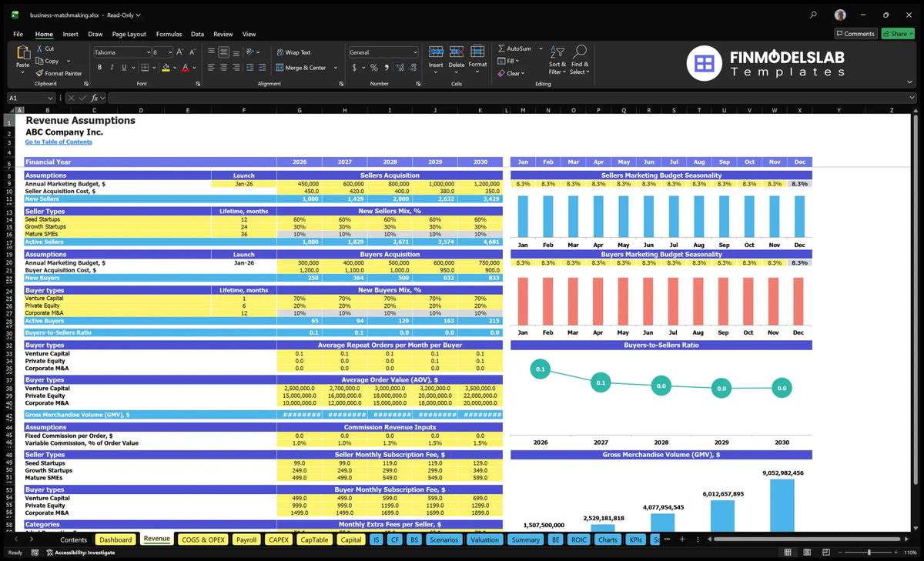924x561 pixels.
Task: Click the Increase Indent icon
Action: 263,67
